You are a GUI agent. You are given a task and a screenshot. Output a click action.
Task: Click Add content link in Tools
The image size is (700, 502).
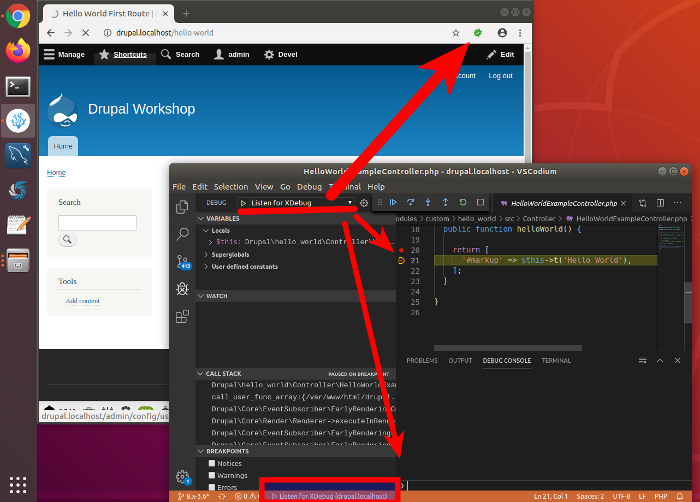[83, 301]
